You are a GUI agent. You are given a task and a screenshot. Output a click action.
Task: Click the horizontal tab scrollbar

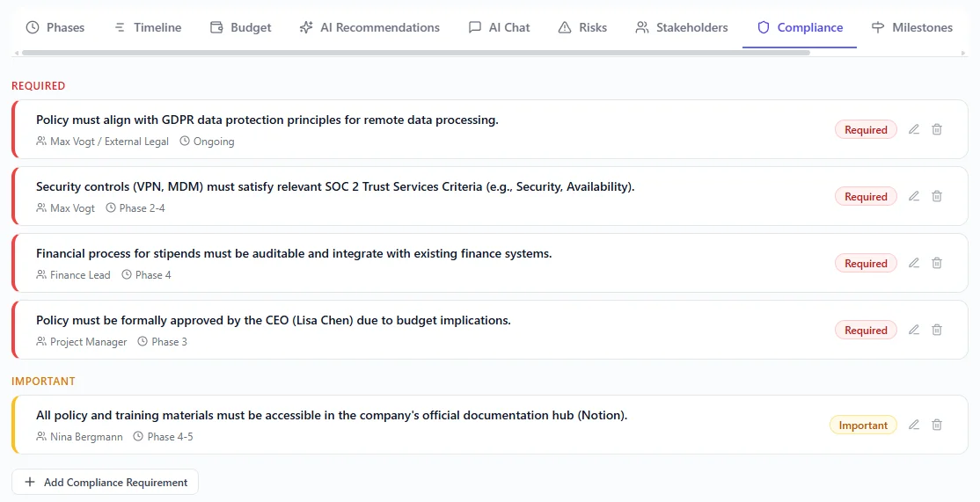[x=413, y=53]
